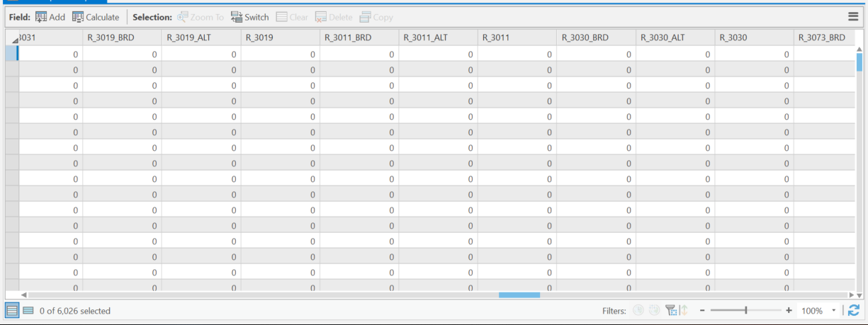Toggle filter by map extent
The height and width of the screenshot is (325, 868).
[671, 310]
